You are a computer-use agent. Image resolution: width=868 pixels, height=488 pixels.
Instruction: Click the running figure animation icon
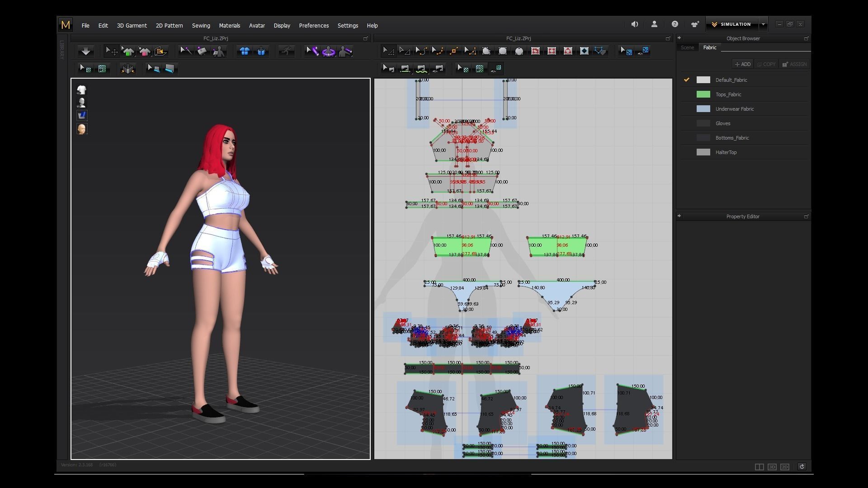click(x=286, y=51)
